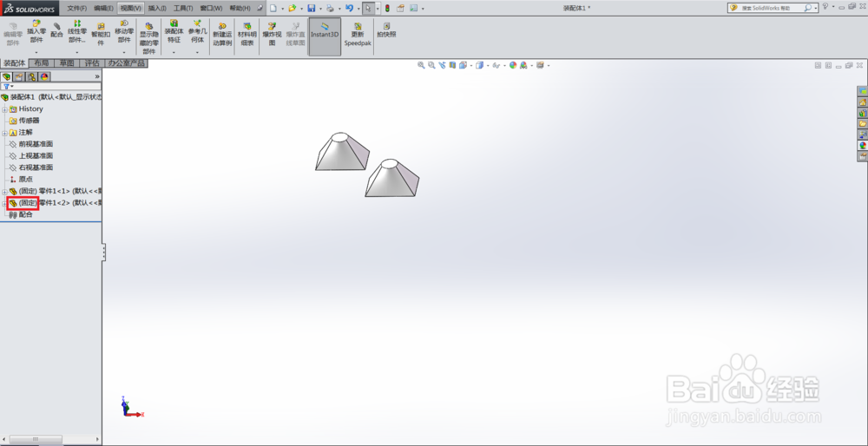
Task: Select the 配合 (Mate) tool in the ribbon
Action: [56, 30]
